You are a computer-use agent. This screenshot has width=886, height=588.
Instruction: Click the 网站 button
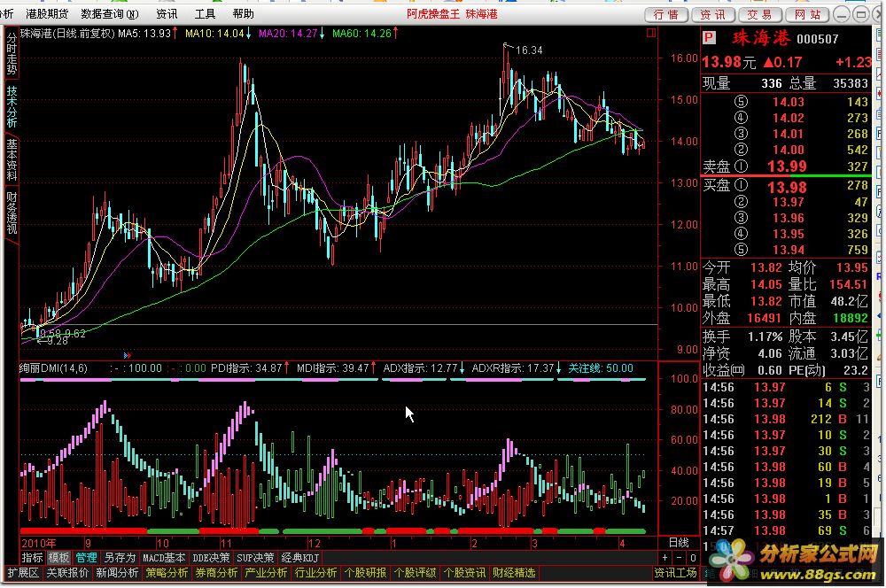click(x=807, y=15)
